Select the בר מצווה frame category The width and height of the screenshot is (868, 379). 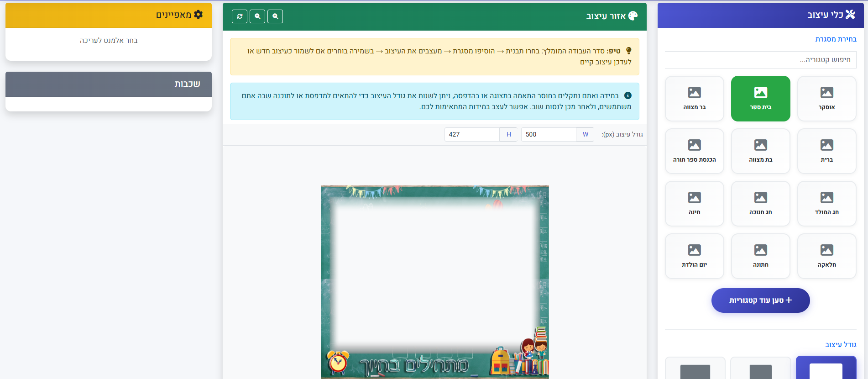click(694, 99)
